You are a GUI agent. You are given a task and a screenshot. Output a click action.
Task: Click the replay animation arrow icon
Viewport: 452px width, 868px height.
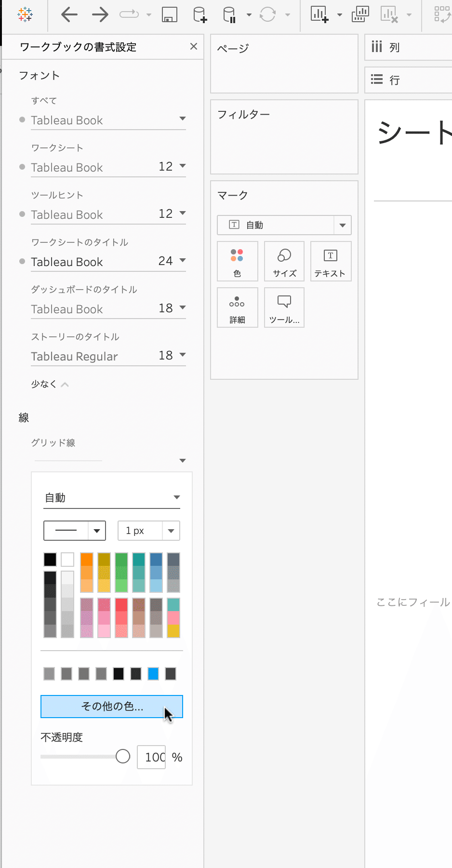pos(129,14)
